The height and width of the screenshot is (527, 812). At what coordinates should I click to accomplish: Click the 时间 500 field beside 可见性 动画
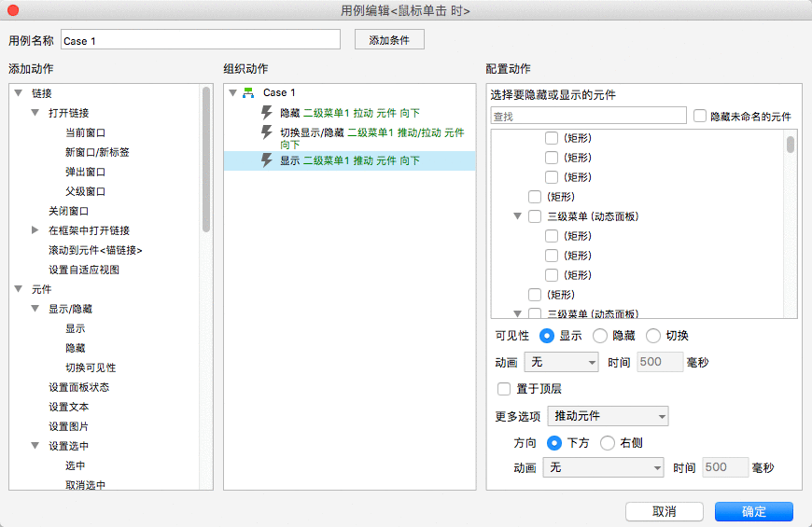660,362
